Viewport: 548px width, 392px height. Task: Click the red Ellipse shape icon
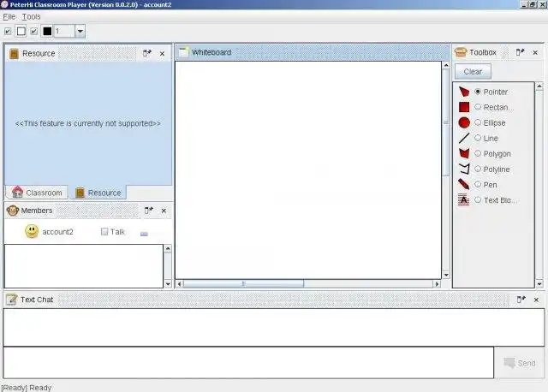(x=464, y=122)
